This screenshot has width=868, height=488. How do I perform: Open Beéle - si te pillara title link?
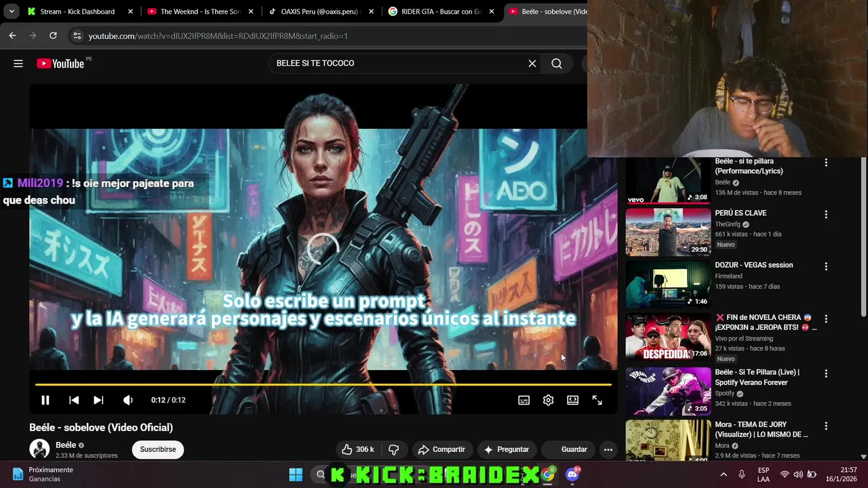[749, 166]
